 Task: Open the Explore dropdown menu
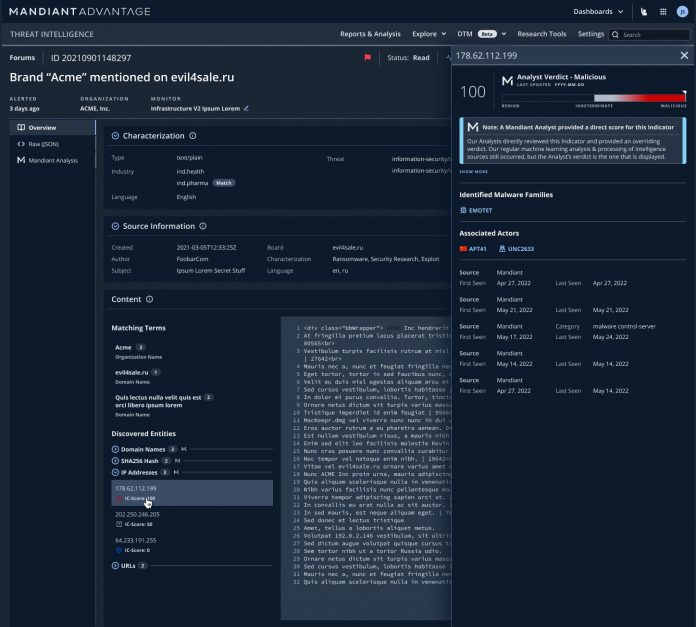[x=429, y=34]
